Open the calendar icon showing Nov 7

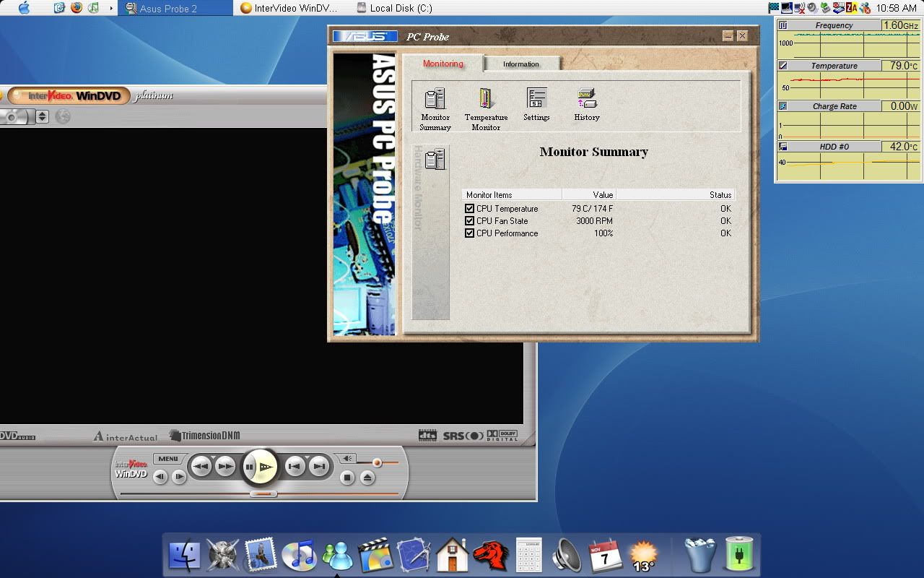[605, 556]
